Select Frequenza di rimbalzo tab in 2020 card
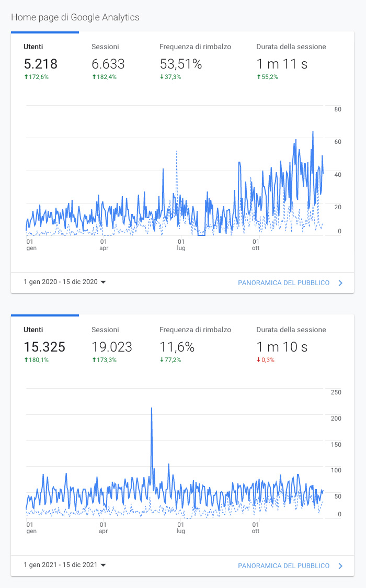 195,62
